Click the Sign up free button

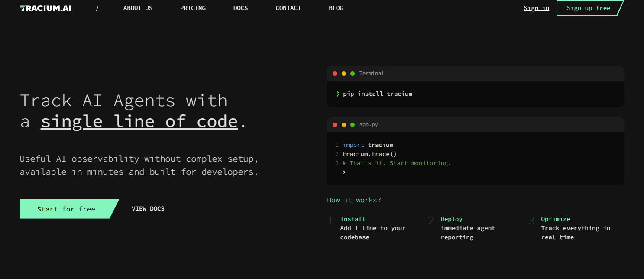coord(589,8)
